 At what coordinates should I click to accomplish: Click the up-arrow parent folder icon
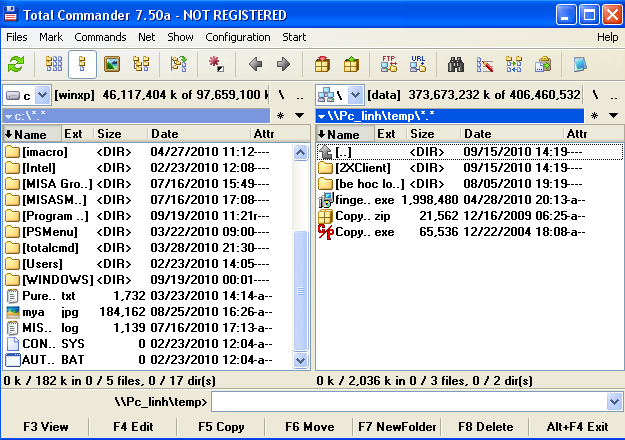coord(326,152)
